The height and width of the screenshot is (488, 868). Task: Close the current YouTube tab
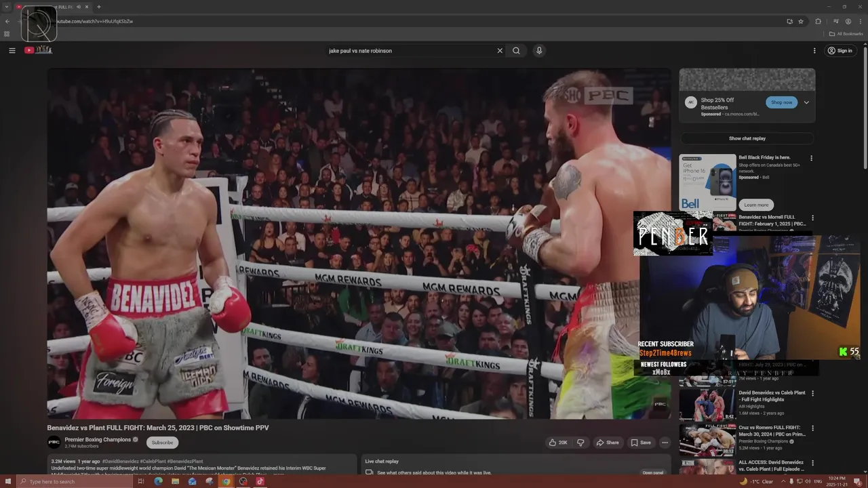point(88,7)
